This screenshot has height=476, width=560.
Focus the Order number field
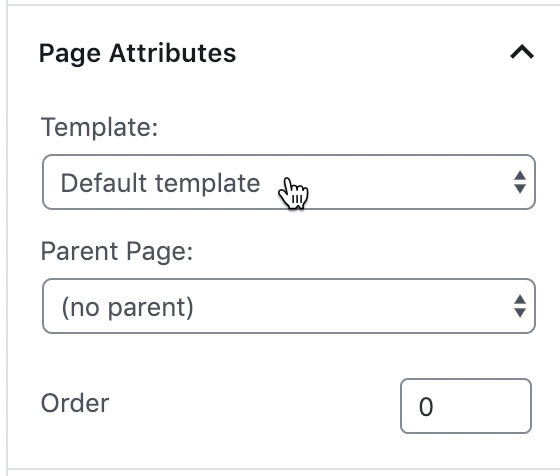pyautogui.click(x=466, y=406)
